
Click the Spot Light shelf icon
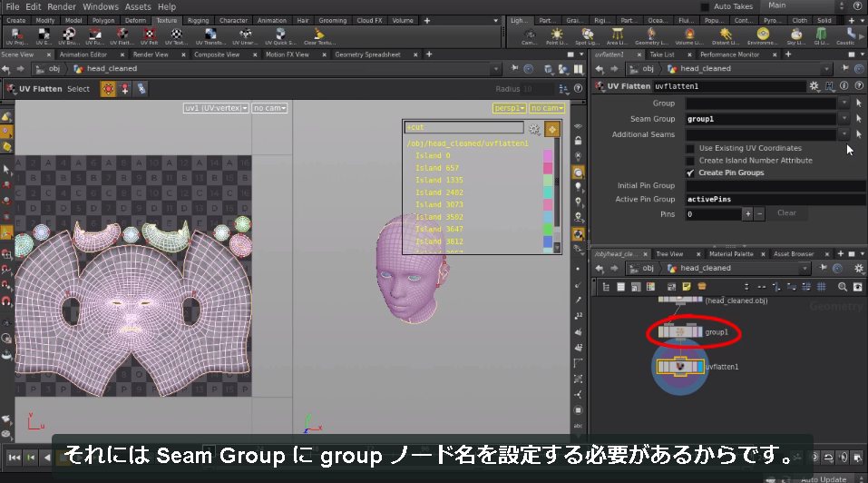pos(588,36)
